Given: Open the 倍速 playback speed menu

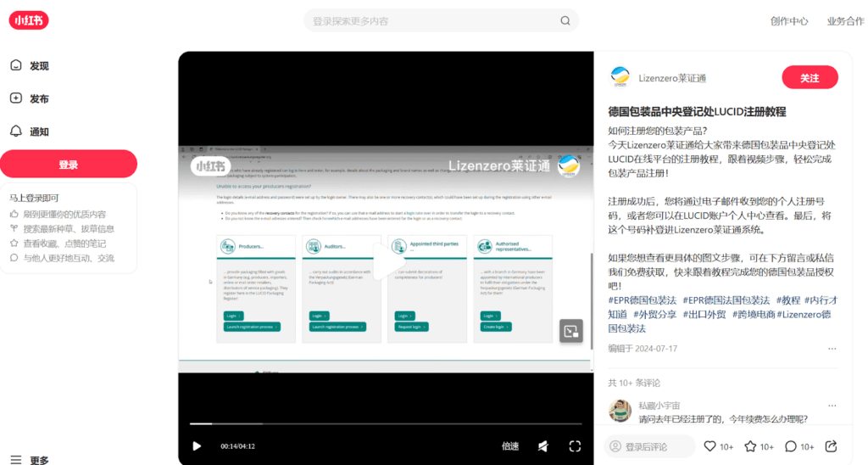Looking at the screenshot, I should (x=510, y=446).
